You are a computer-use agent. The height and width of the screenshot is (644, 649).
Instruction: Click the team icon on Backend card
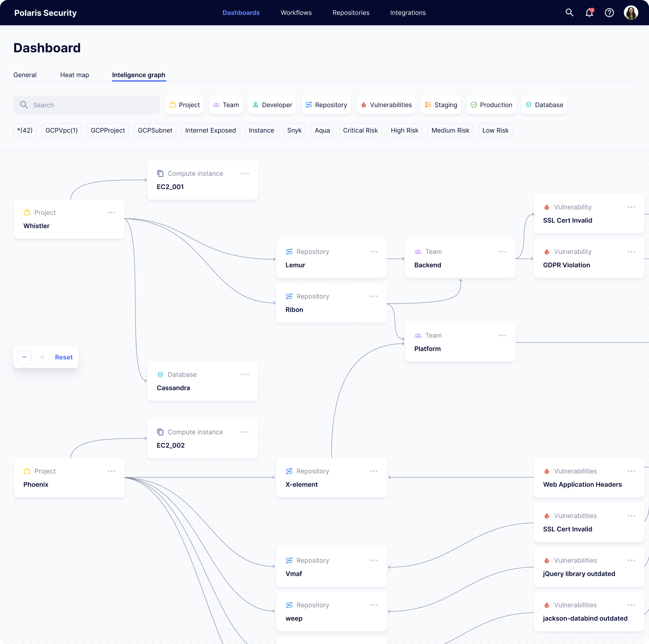pyautogui.click(x=418, y=251)
